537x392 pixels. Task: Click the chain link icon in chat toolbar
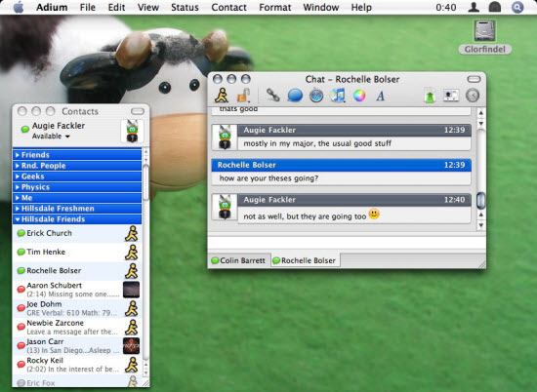click(x=273, y=96)
